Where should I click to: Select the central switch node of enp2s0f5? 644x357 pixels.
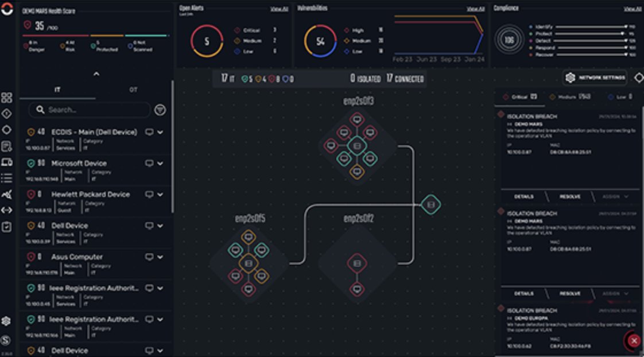249,263
